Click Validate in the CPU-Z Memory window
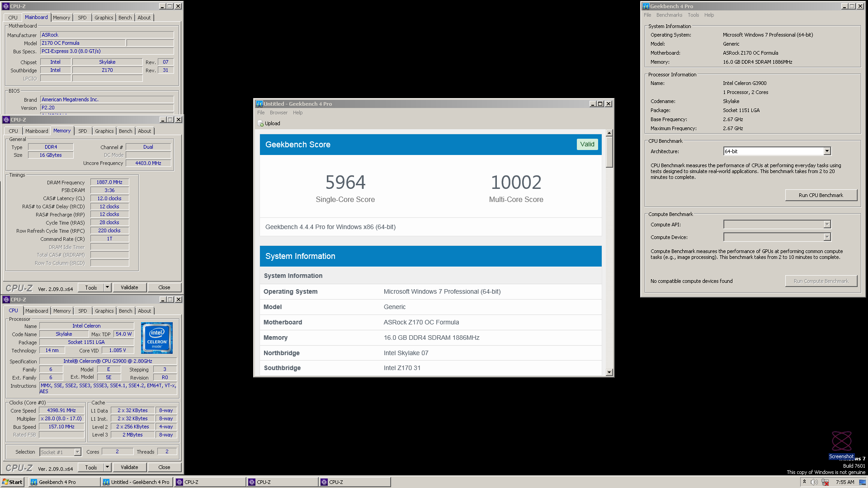Image resolution: width=868 pixels, height=488 pixels. [x=129, y=287]
